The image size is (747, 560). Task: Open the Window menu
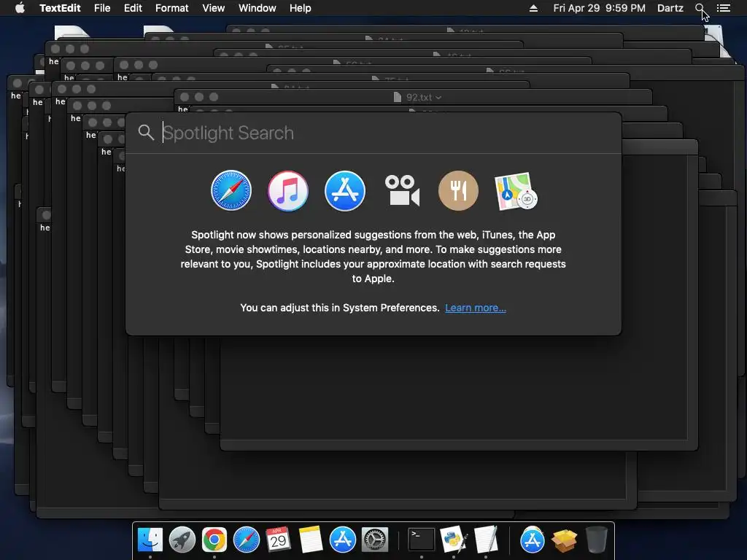(x=258, y=8)
